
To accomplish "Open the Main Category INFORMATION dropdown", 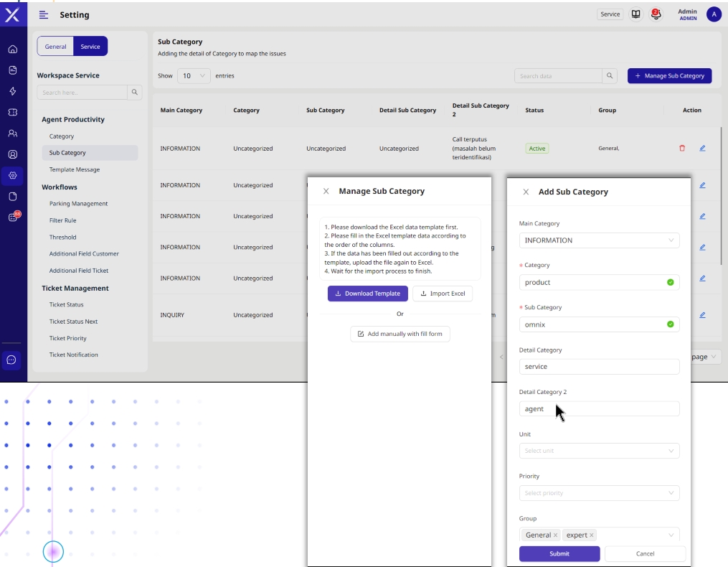I will pyautogui.click(x=599, y=240).
